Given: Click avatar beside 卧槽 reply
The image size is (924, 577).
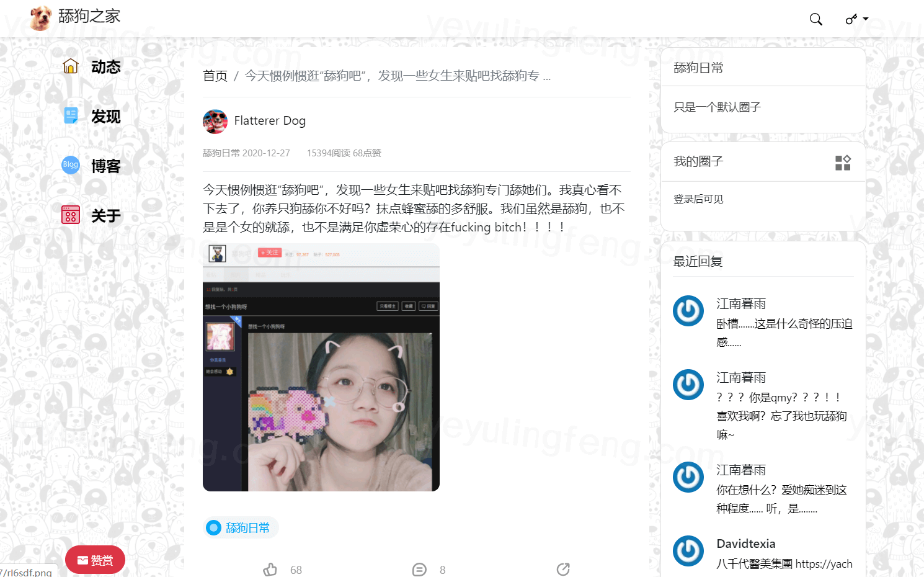Looking at the screenshot, I should [x=688, y=311].
